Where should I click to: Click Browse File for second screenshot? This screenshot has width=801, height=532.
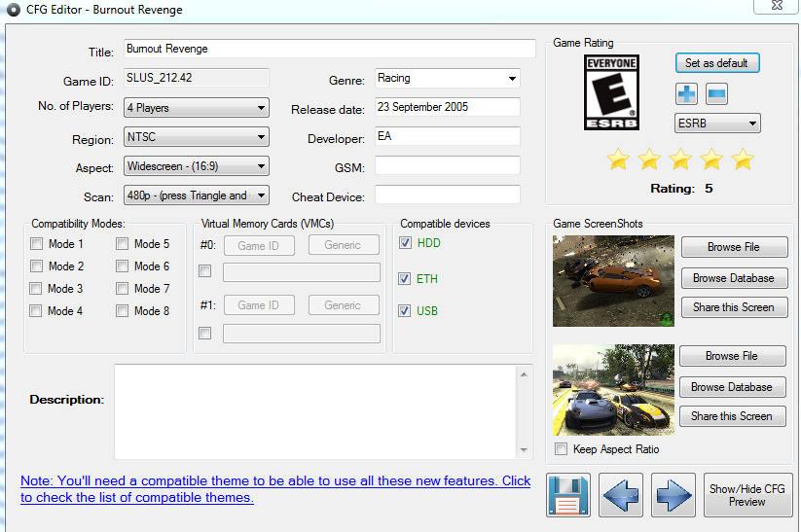(x=733, y=356)
